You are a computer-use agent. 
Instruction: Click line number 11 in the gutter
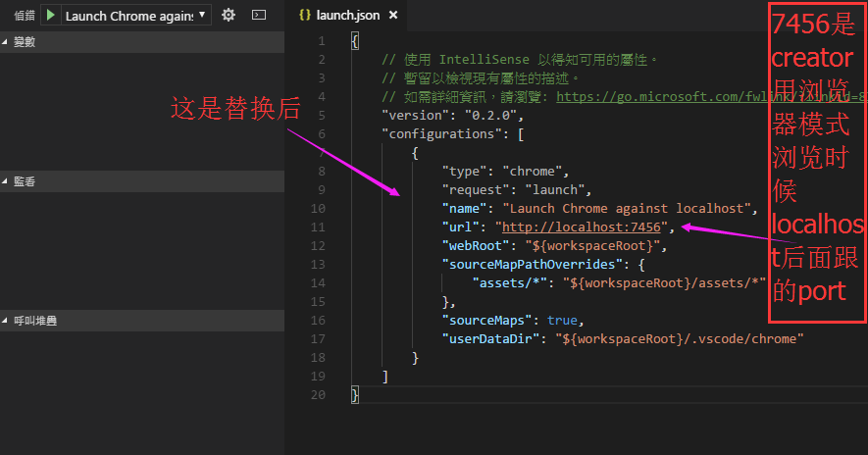pos(317,227)
